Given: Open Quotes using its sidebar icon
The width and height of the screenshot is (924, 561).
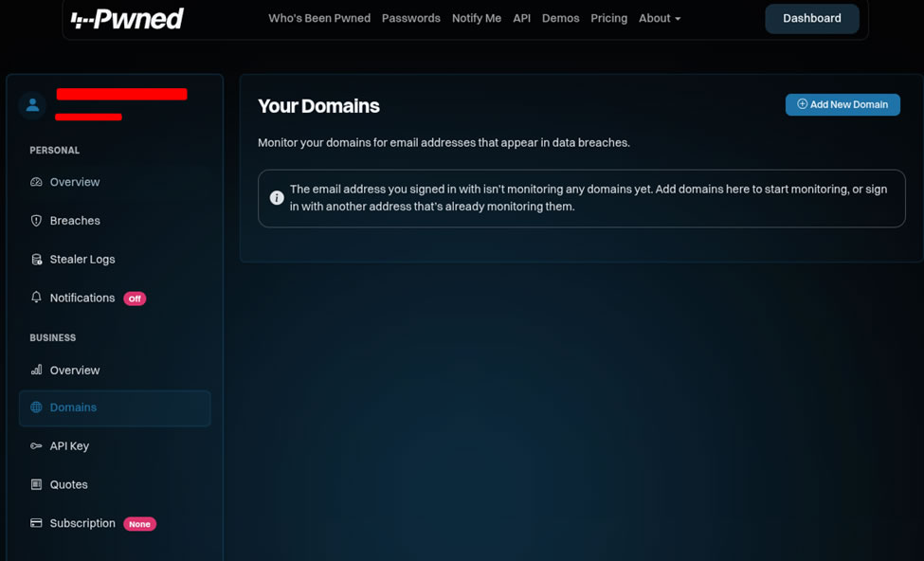Looking at the screenshot, I should click(35, 484).
